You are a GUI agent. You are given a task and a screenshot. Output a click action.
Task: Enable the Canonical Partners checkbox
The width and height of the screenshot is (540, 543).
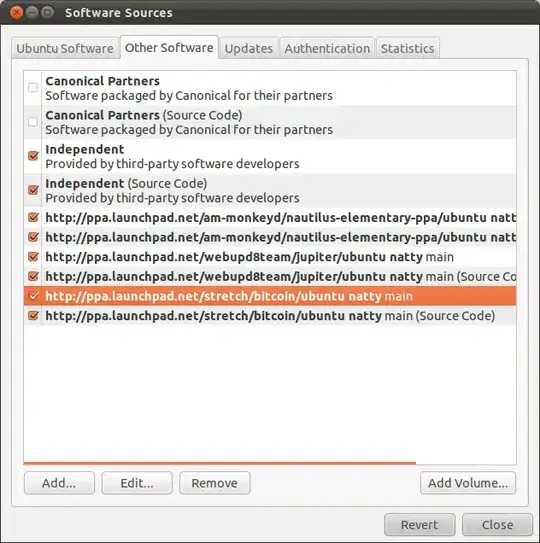click(x=33, y=88)
